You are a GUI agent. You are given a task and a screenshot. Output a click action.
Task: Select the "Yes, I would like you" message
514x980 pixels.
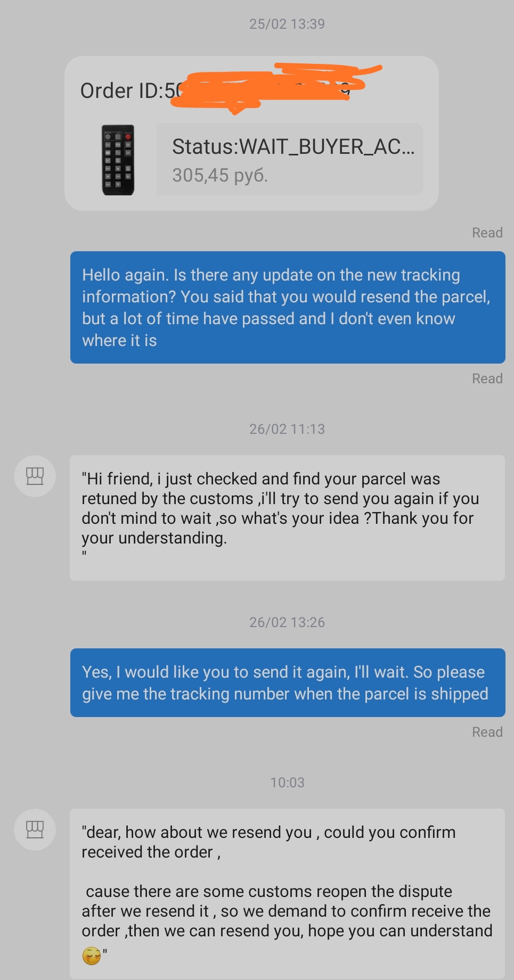click(x=288, y=682)
